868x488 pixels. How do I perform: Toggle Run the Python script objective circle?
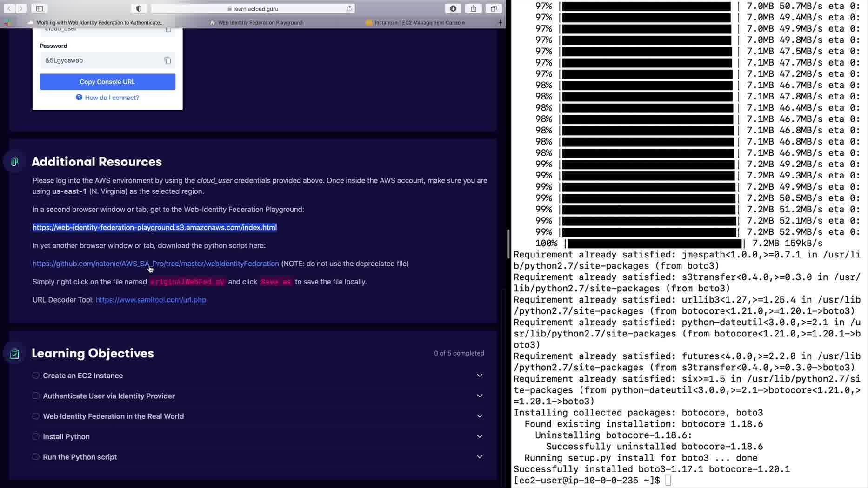(x=36, y=456)
